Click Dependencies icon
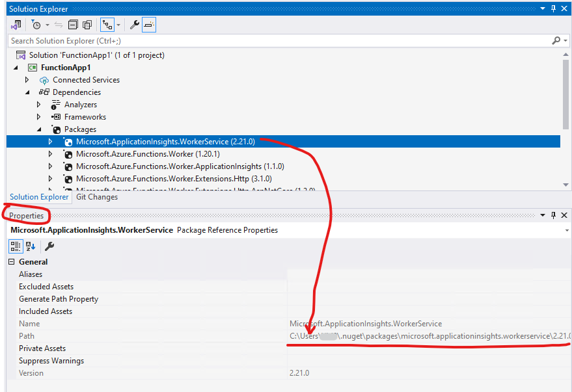572x392 pixels. 44,92
